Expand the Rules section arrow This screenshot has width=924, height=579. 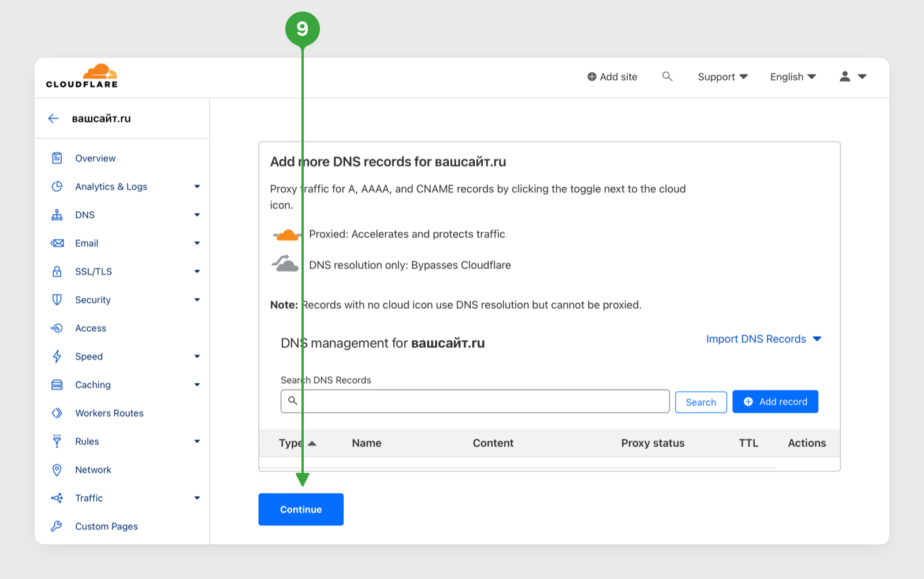coord(197,441)
